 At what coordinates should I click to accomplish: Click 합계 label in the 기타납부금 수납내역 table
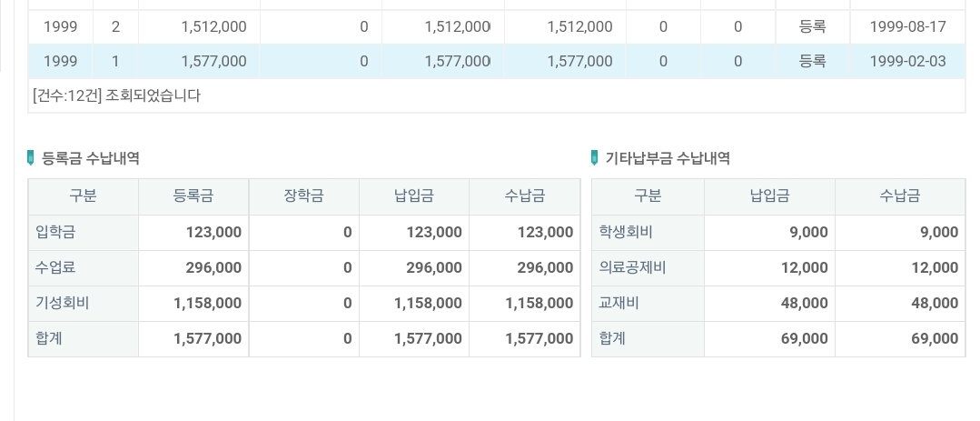click(612, 338)
